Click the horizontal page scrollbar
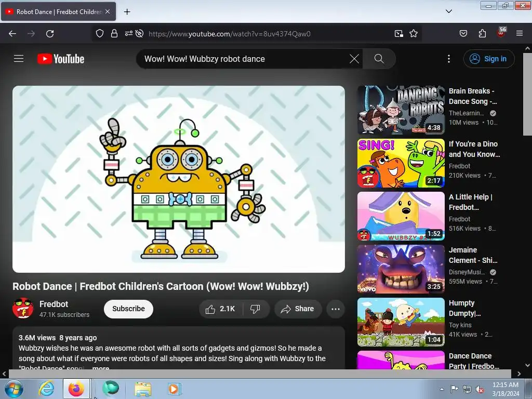Image resolution: width=532 pixels, height=399 pixels. coord(260,374)
